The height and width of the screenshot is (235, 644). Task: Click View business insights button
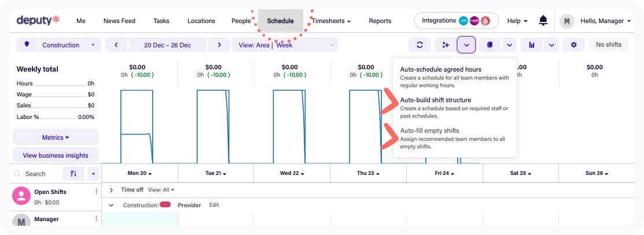coord(56,155)
